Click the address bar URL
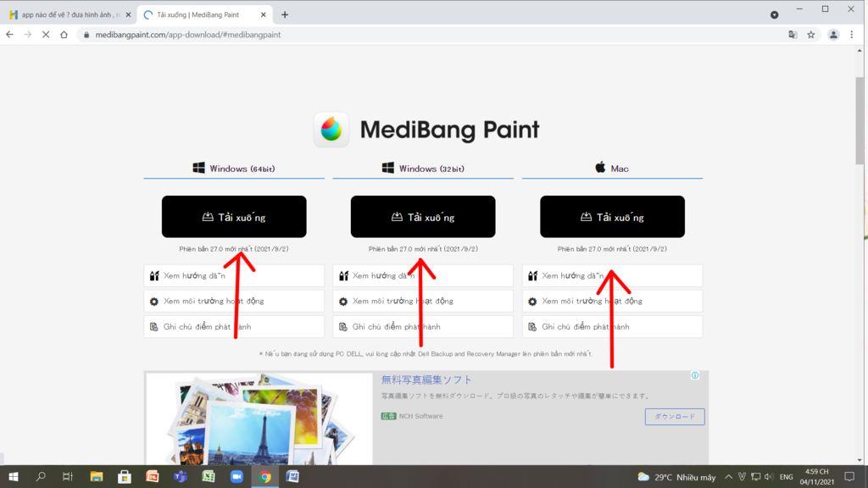 click(x=187, y=34)
